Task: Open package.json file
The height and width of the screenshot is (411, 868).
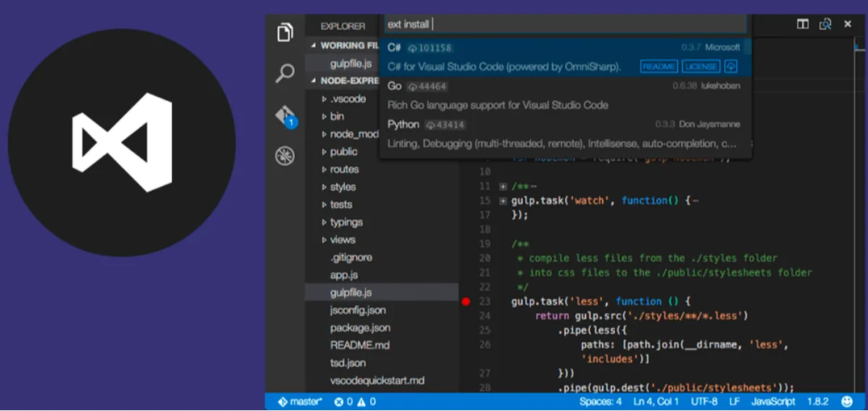Action: point(360,328)
